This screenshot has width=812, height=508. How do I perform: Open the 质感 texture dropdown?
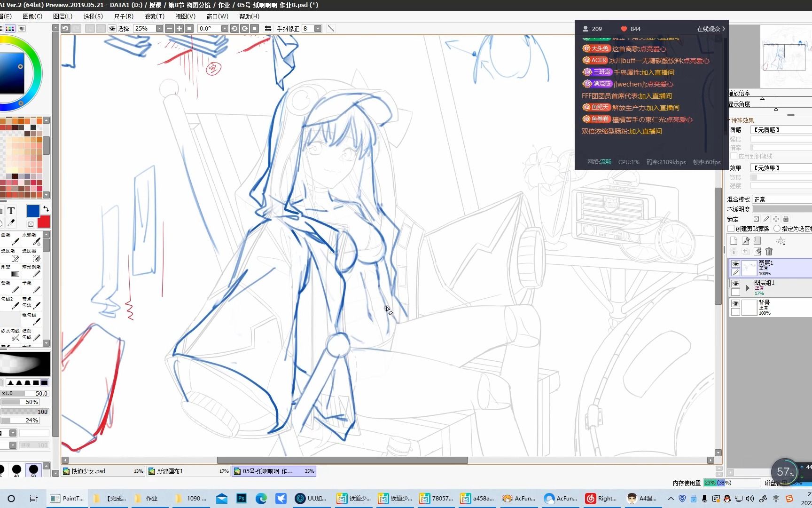tap(781, 130)
